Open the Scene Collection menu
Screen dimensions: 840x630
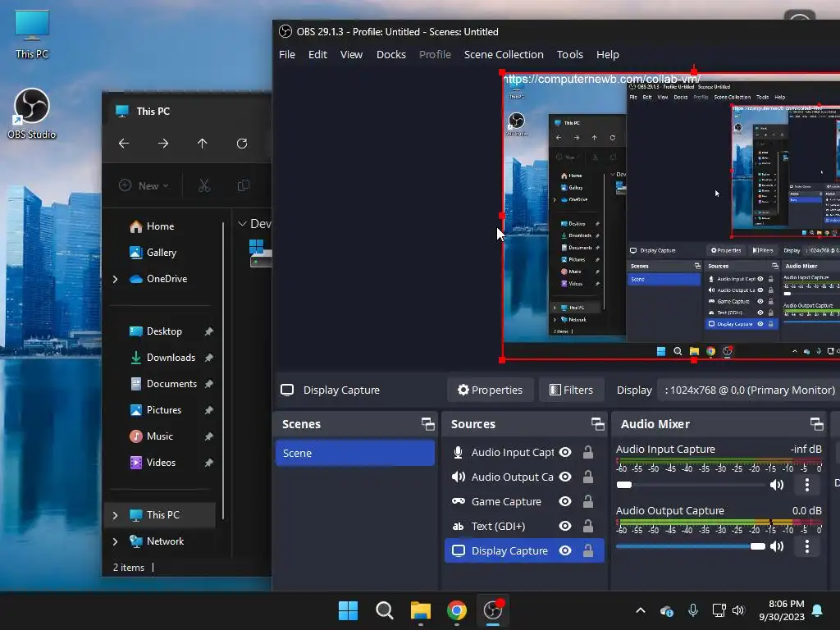pos(504,55)
